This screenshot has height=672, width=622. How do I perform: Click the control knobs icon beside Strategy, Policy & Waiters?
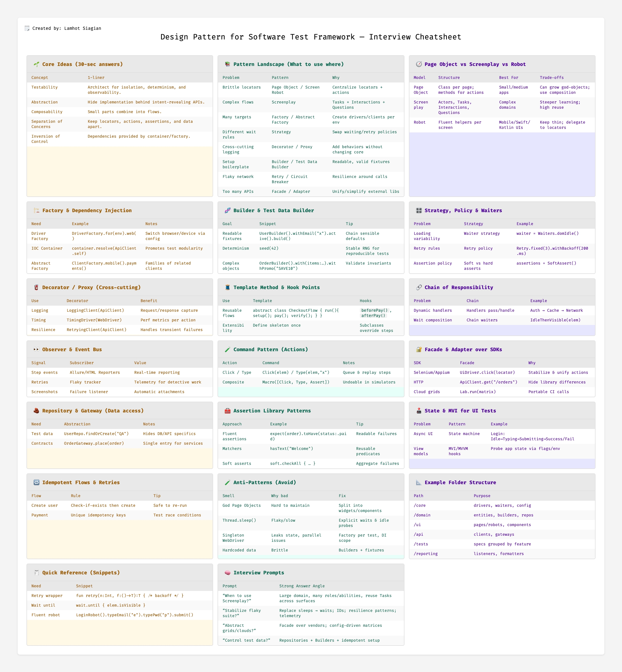click(x=419, y=210)
